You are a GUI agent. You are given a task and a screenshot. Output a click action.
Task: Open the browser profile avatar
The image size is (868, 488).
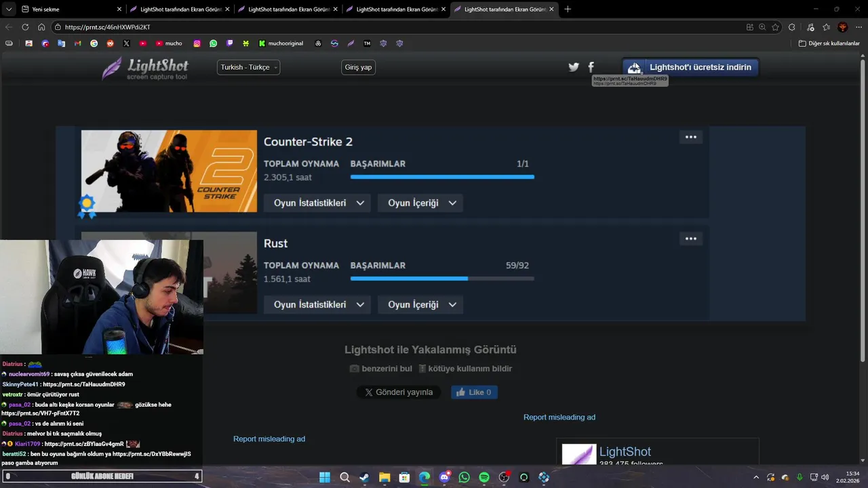click(x=843, y=27)
